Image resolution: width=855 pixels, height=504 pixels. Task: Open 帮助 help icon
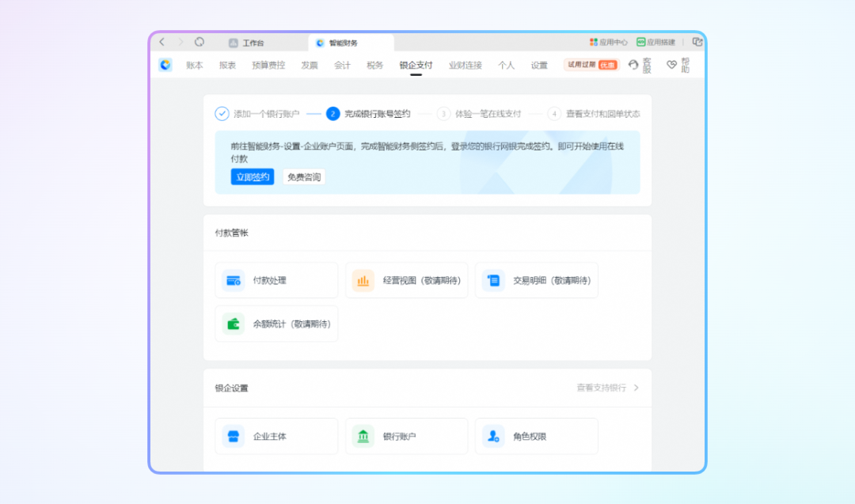click(x=671, y=65)
